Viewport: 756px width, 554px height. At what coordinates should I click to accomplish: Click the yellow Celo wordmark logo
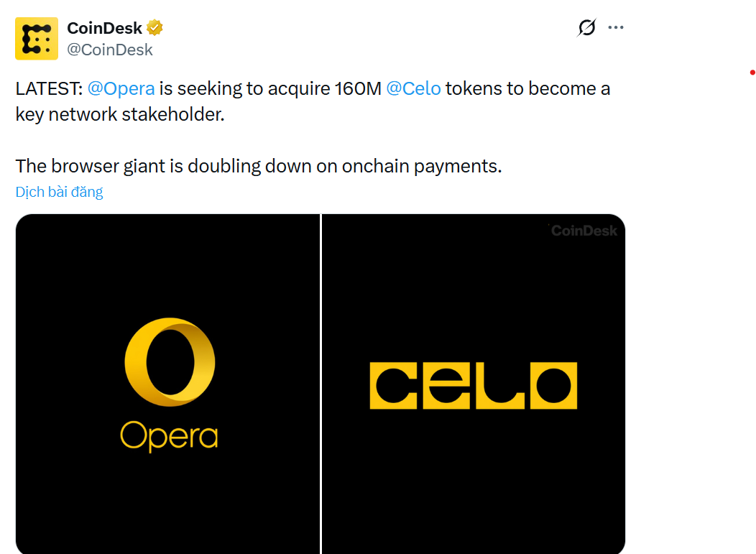[473, 386]
